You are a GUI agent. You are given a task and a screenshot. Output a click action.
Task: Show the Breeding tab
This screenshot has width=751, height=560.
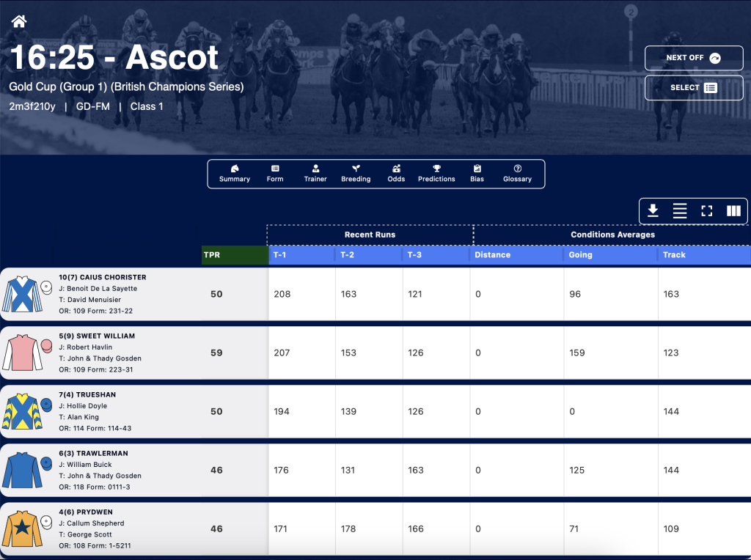click(x=356, y=174)
